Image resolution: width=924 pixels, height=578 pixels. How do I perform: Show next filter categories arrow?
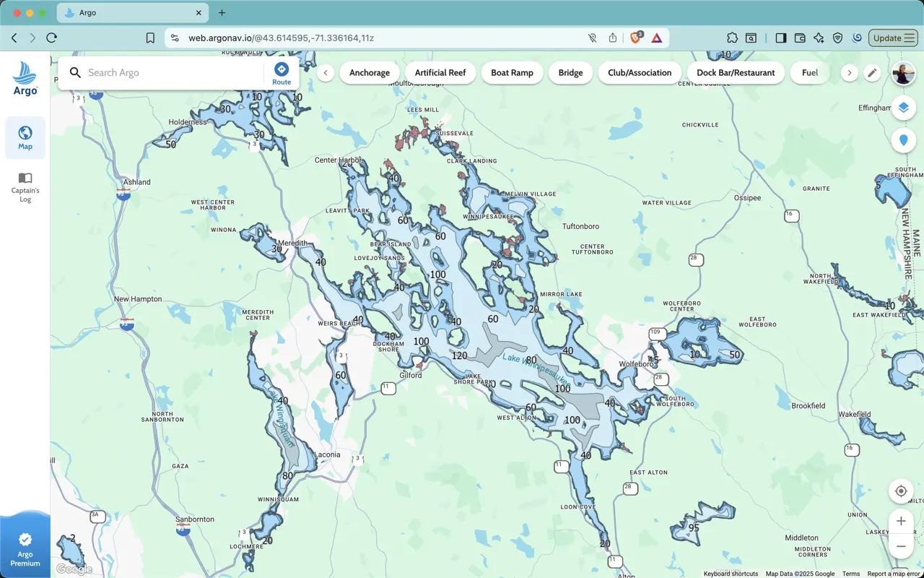[x=850, y=73]
